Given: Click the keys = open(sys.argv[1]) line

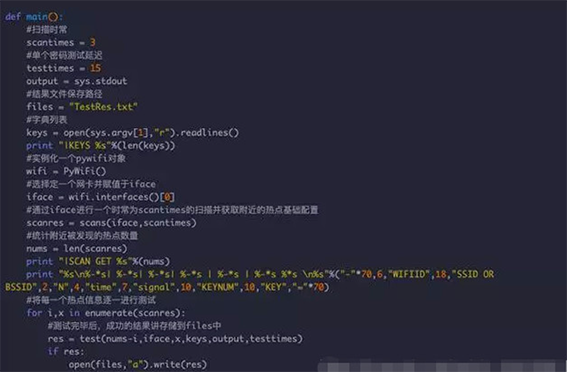Looking at the screenshot, I should coord(132,133).
